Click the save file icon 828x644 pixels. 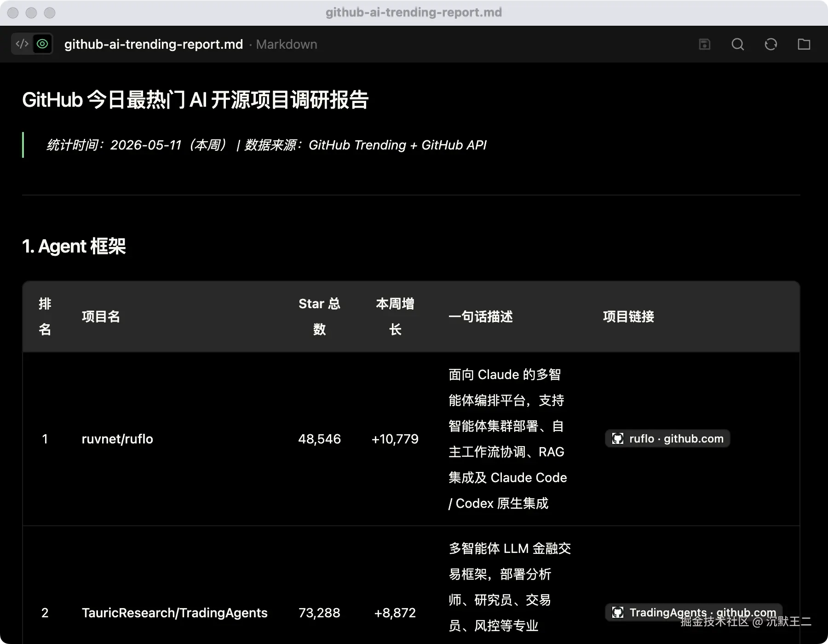(704, 44)
